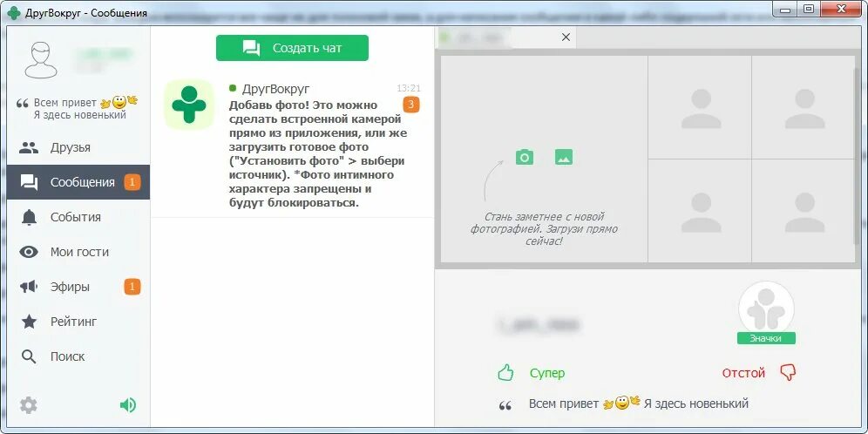Viewport: 868px width, 434px height.
Task: Select Сообщения in the sidebar
Action: pyautogui.click(x=78, y=182)
